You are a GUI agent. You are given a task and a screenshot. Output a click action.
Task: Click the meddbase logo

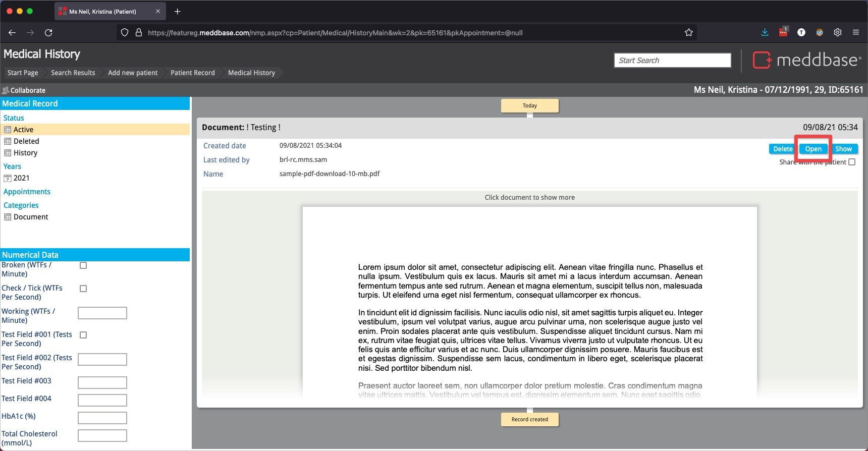point(807,60)
